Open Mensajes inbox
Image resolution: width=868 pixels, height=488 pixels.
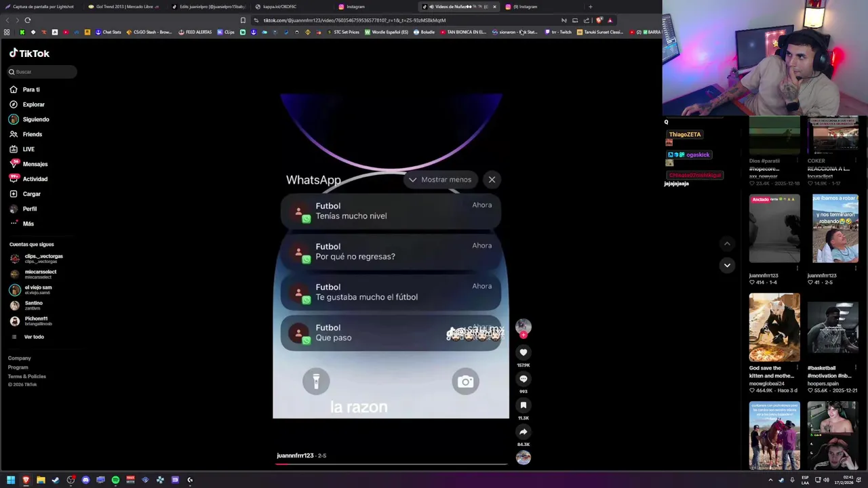pyautogui.click(x=28, y=164)
